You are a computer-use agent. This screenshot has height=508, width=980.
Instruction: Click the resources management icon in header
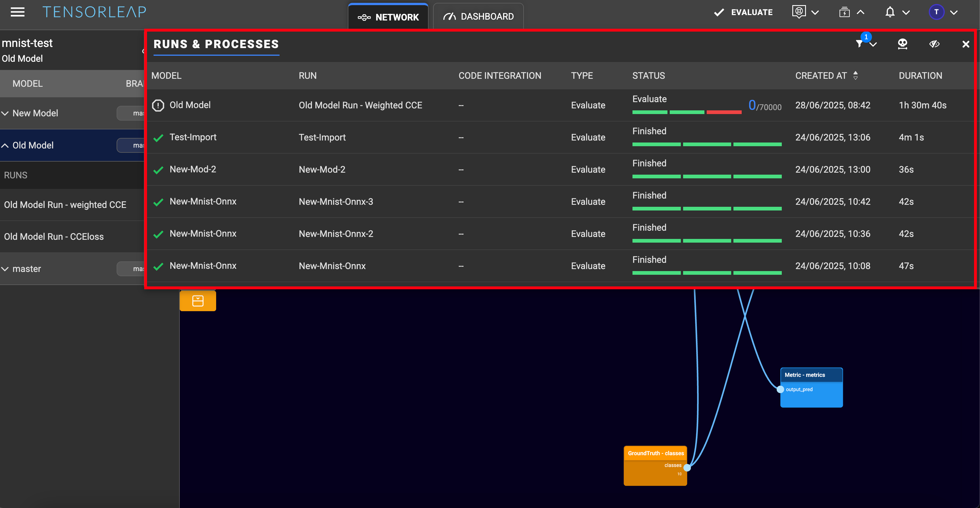pyautogui.click(x=844, y=12)
